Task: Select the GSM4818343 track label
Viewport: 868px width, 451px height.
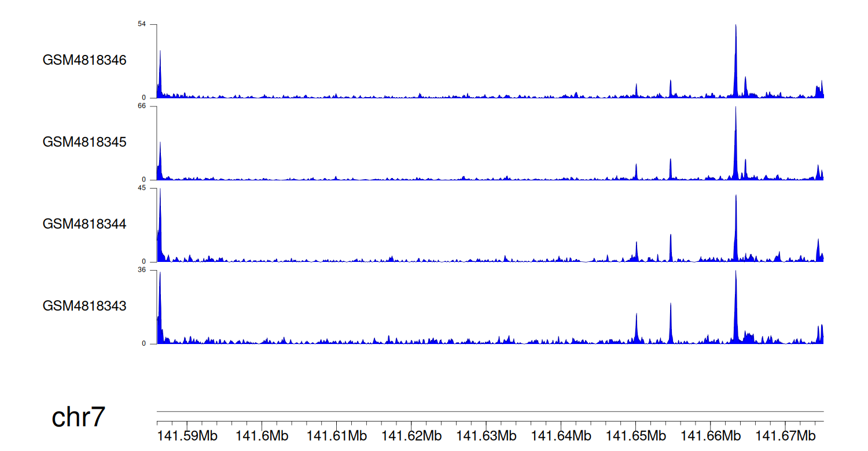Action: [x=84, y=305]
